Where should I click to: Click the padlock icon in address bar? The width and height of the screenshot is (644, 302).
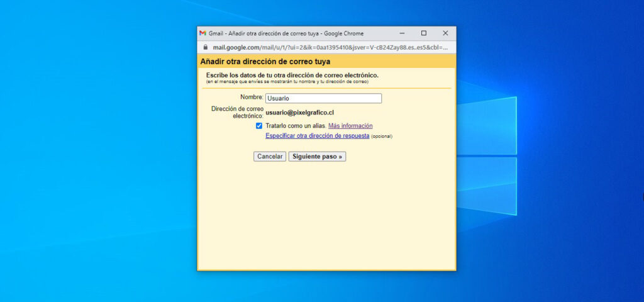(204, 47)
